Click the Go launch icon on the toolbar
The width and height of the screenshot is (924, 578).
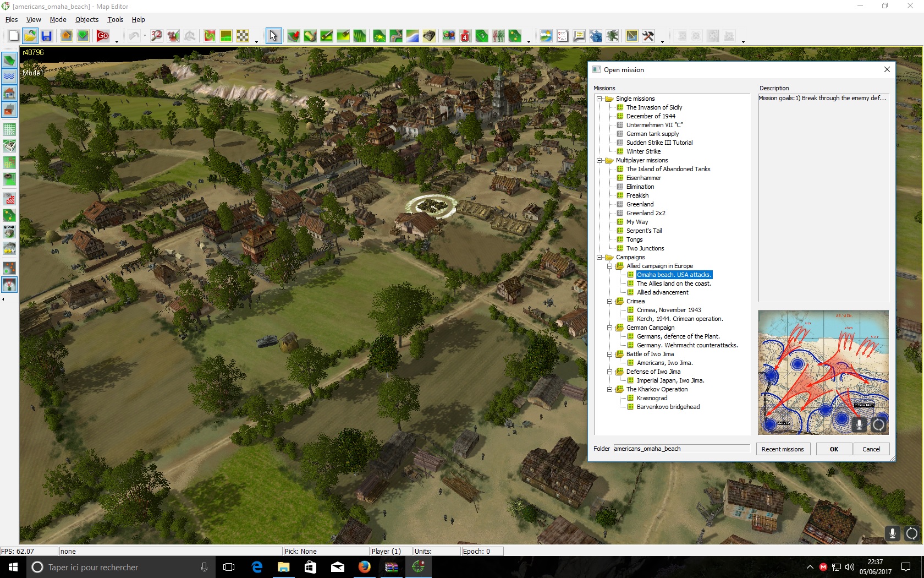[x=102, y=36]
